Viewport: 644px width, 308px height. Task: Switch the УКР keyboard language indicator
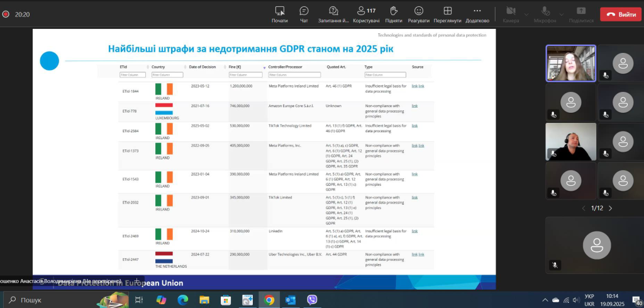pos(589,300)
